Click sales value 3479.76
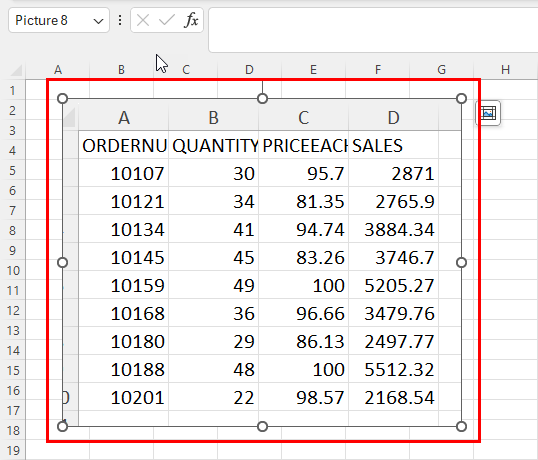This screenshot has width=538, height=460. coord(399,314)
